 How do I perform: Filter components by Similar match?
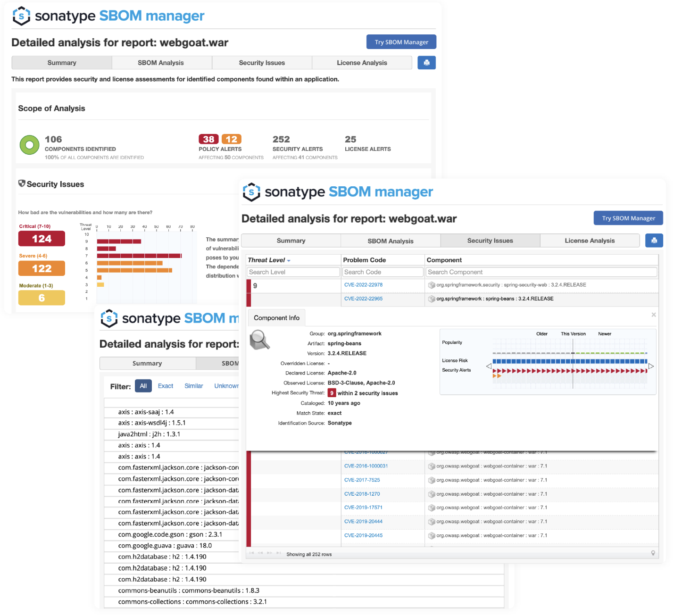[193, 386]
